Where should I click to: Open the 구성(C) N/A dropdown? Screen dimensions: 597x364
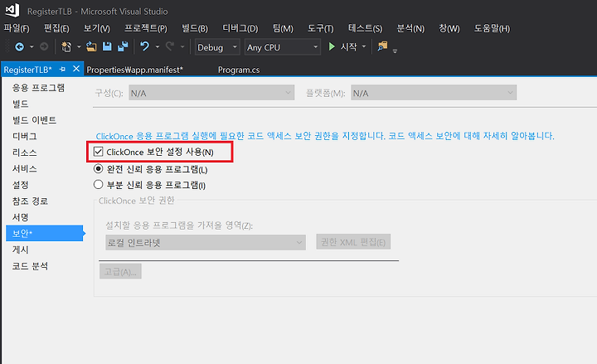pos(211,93)
